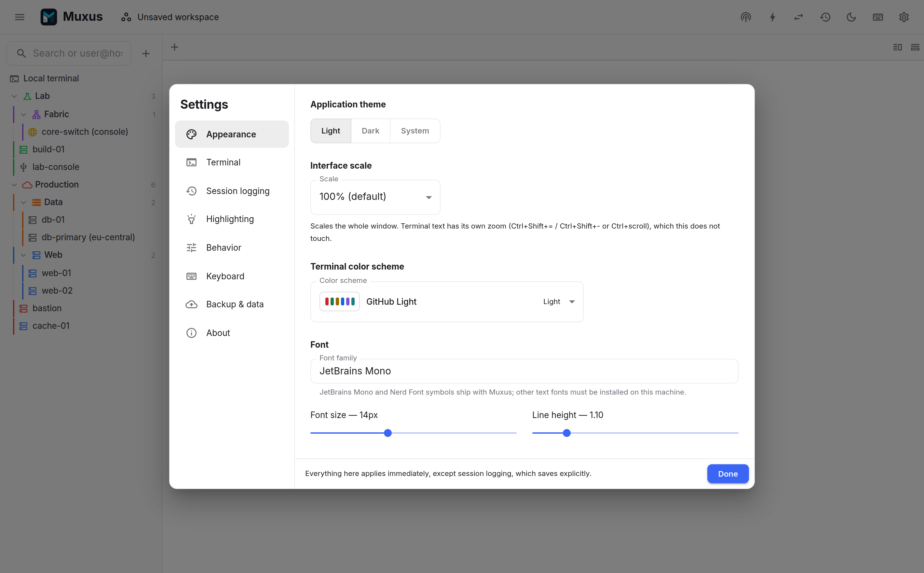Open the Color scheme GitHub Light dropdown
The width and height of the screenshot is (924, 573).
click(447, 302)
